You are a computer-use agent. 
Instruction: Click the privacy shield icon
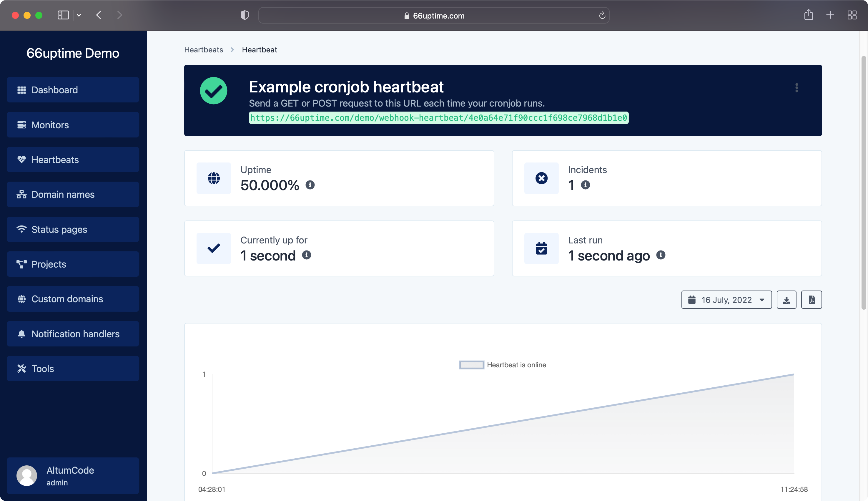coord(245,15)
